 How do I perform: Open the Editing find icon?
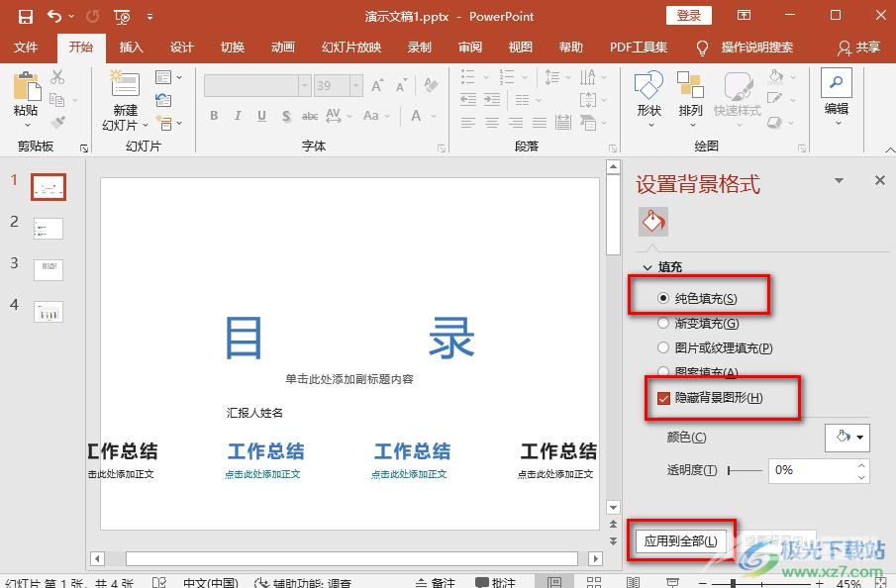pos(836,82)
